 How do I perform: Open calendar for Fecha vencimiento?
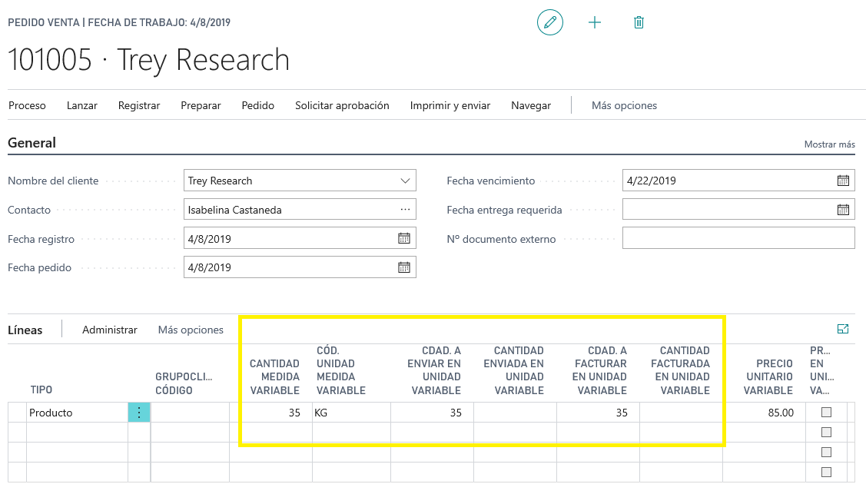pos(843,181)
